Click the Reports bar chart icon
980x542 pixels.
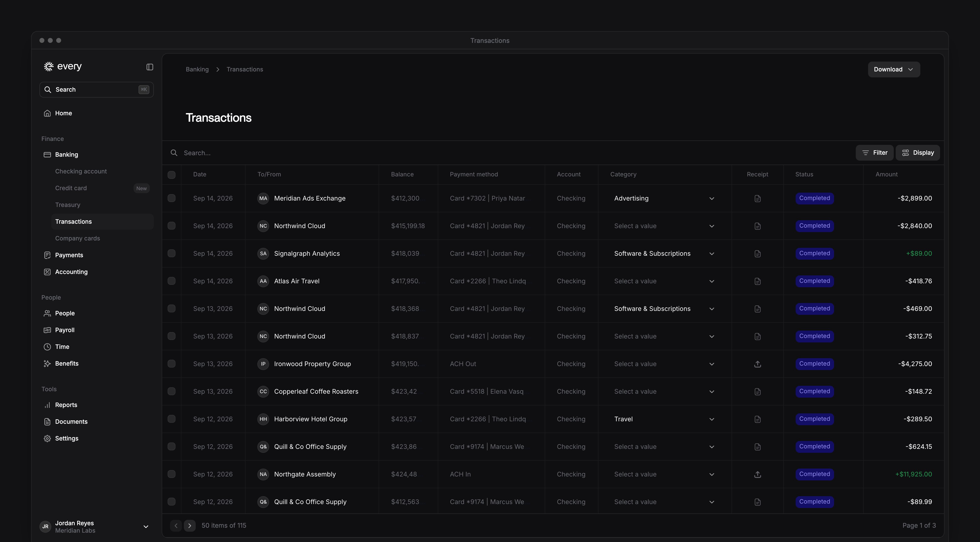(x=47, y=405)
